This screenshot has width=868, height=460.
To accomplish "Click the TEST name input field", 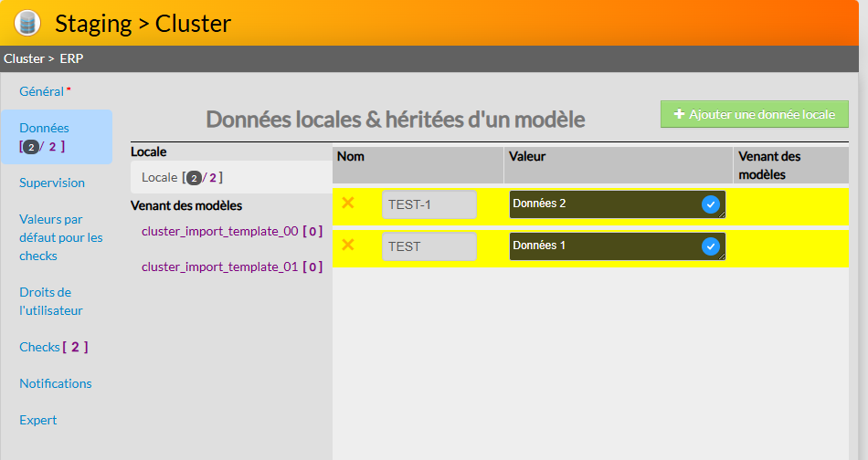I will [x=429, y=246].
